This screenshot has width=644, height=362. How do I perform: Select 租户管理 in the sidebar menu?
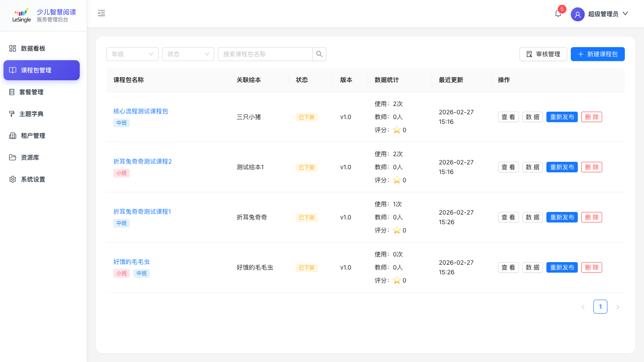coord(33,136)
